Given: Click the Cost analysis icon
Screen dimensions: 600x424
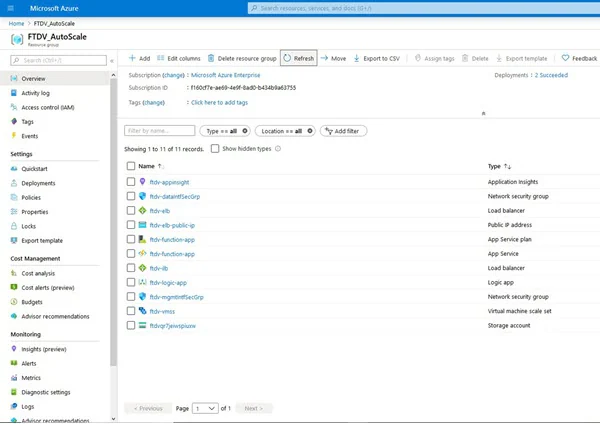Looking at the screenshot, I should [14, 273].
